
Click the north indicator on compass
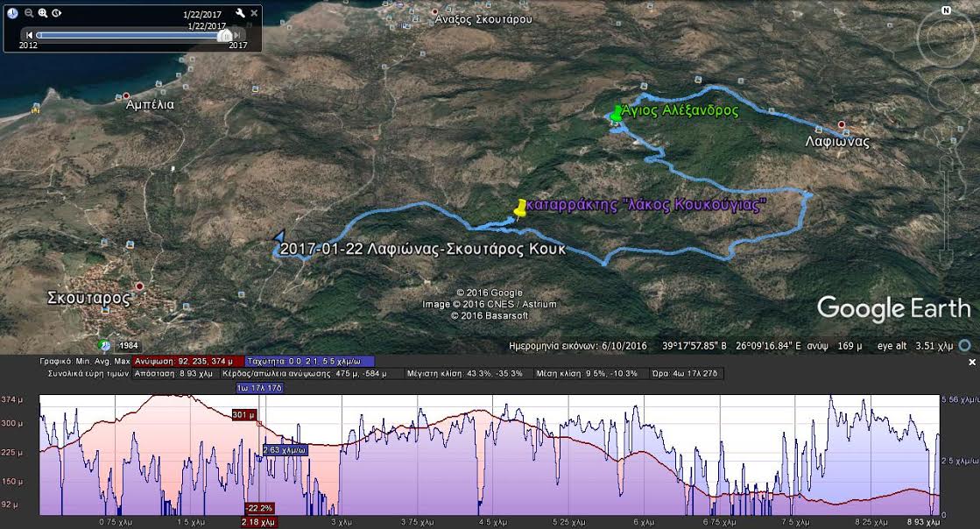pyautogui.click(x=946, y=11)
